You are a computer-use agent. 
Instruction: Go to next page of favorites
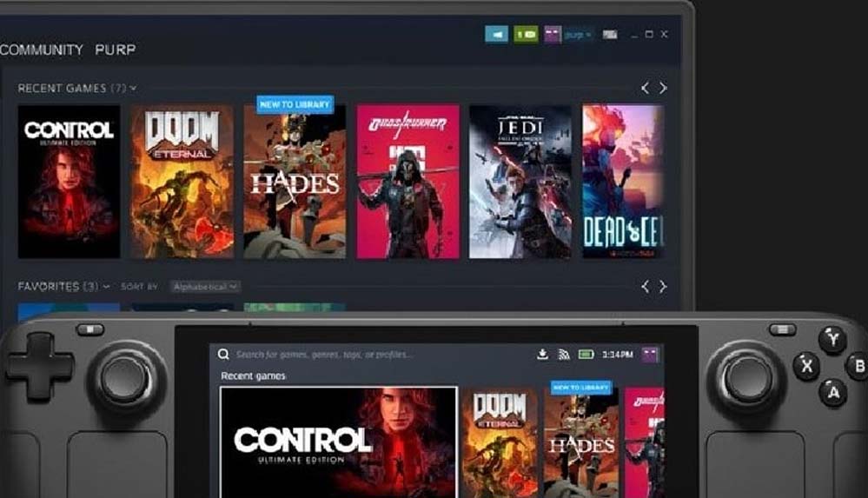[663, 287]
